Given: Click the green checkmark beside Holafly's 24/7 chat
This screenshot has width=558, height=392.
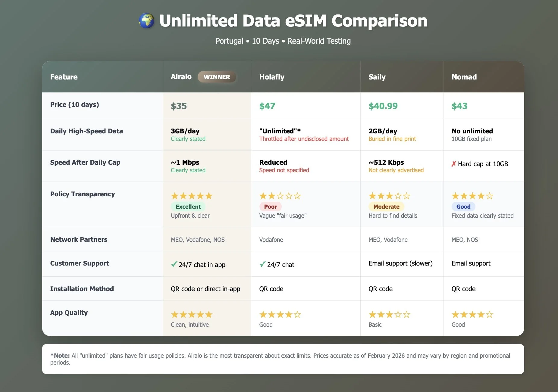Looking at the screenshot, I should 262,264.
